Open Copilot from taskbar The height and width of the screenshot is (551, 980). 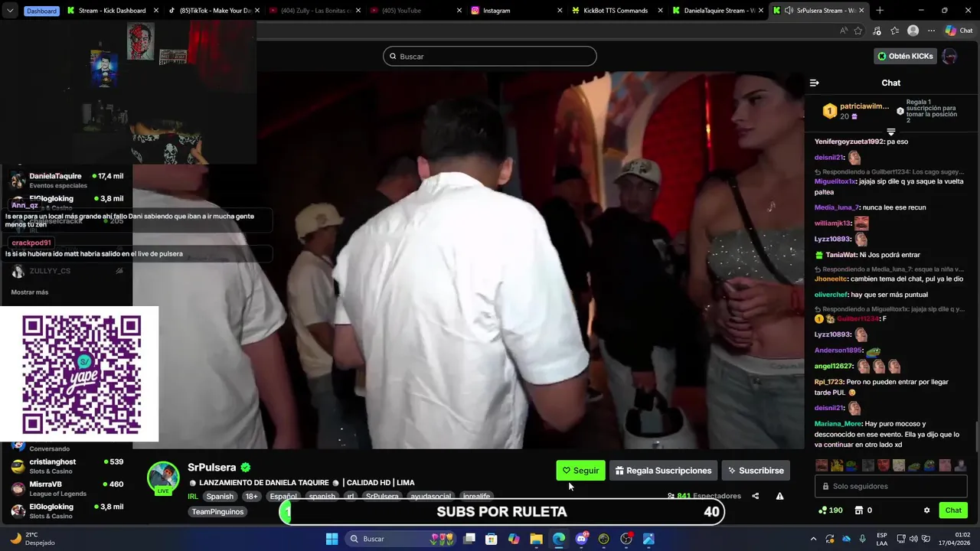[x=514, y=539]
